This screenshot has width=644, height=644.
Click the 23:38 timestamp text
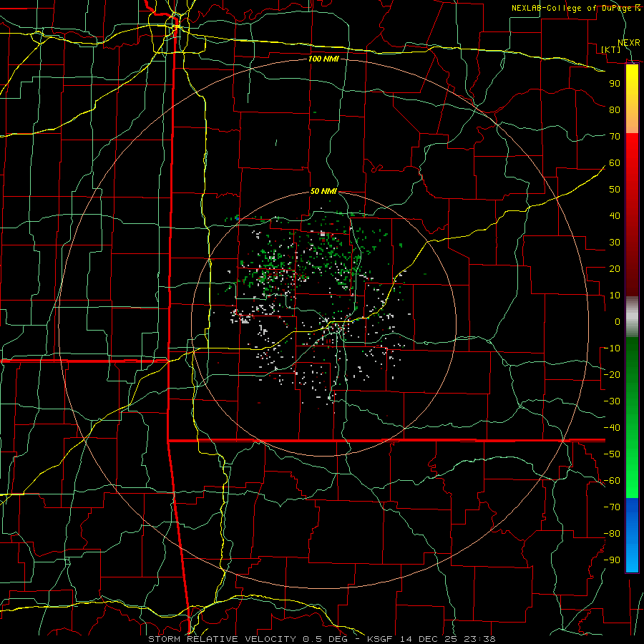(x=479, y=639)
